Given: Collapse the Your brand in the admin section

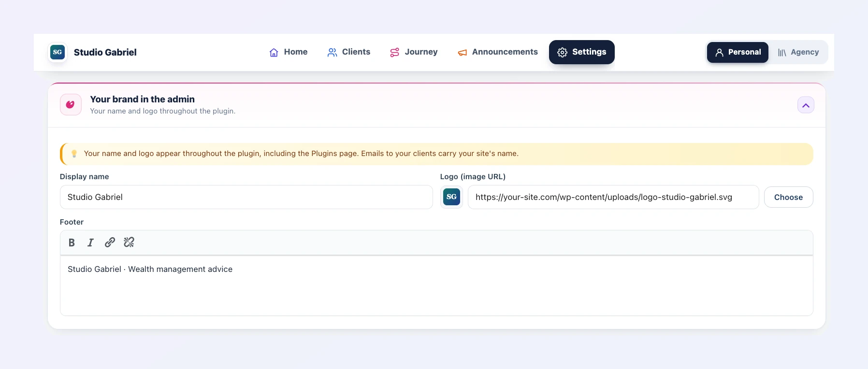Looking at the screenshot, I should [806, 105].
